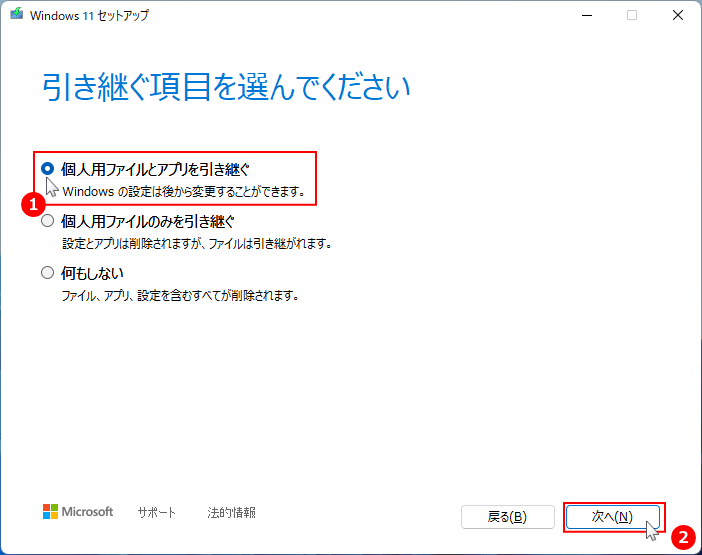Image resolution: width=702 pixels, height=555 pixels.
Task: Open the サポート link
Action: coord(157,512)
